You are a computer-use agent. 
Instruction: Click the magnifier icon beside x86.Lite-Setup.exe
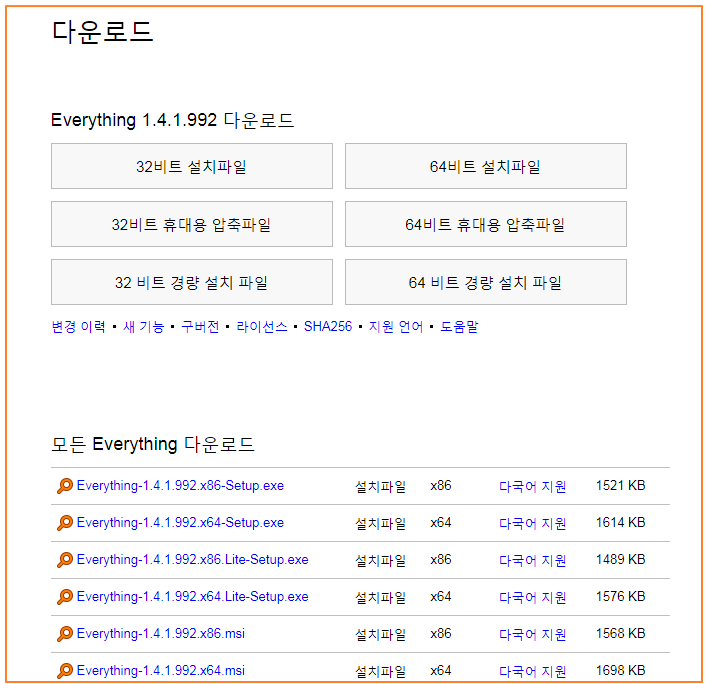65,560
